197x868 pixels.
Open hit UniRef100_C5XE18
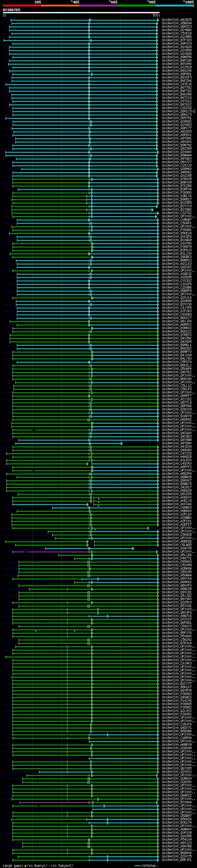(x=177, y=33)
